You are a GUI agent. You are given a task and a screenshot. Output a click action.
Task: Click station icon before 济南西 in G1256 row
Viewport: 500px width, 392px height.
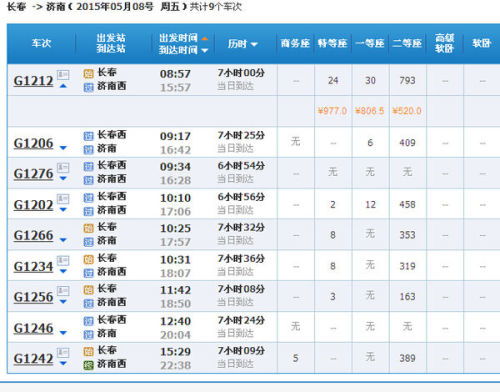click(88, 304)
